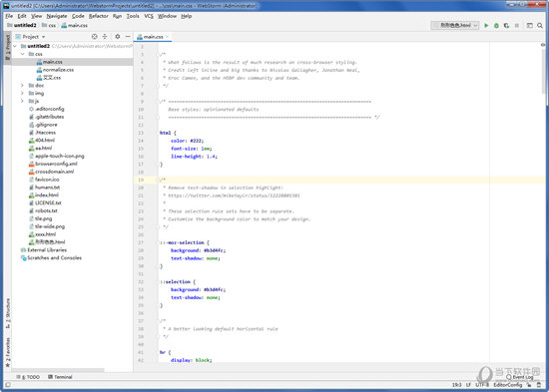549x392 pixels.
Task: Collapse the untitled2 root folder
Action: pos(15,46)
